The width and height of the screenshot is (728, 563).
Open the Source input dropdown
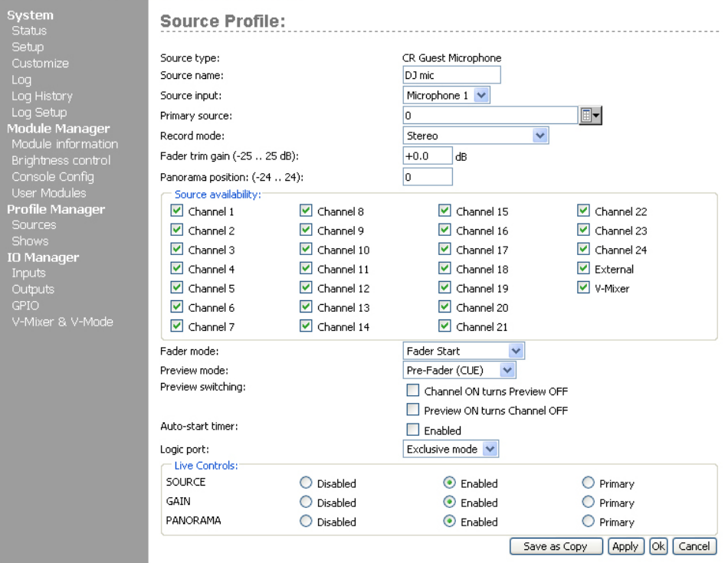coord(481,95)
